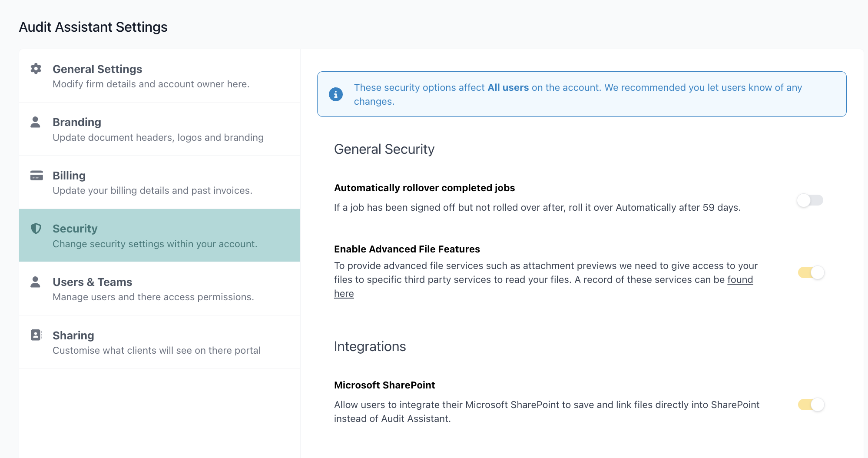Viewport: 868px width, 458px height.
Task: Click "Update document headers, logos and branding"
Action: (x=158, y=137)
